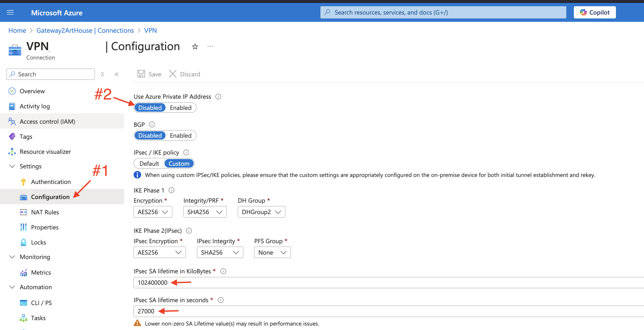Collapse the Monitoring section
The height and width of the screenshot is (330, 644).
[12, 257]
